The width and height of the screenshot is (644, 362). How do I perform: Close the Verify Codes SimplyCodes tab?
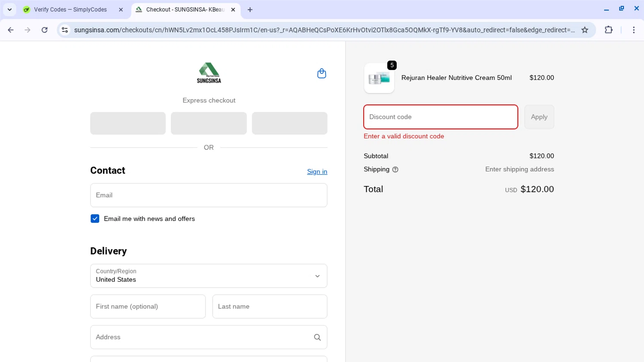[x=121, y=9]
